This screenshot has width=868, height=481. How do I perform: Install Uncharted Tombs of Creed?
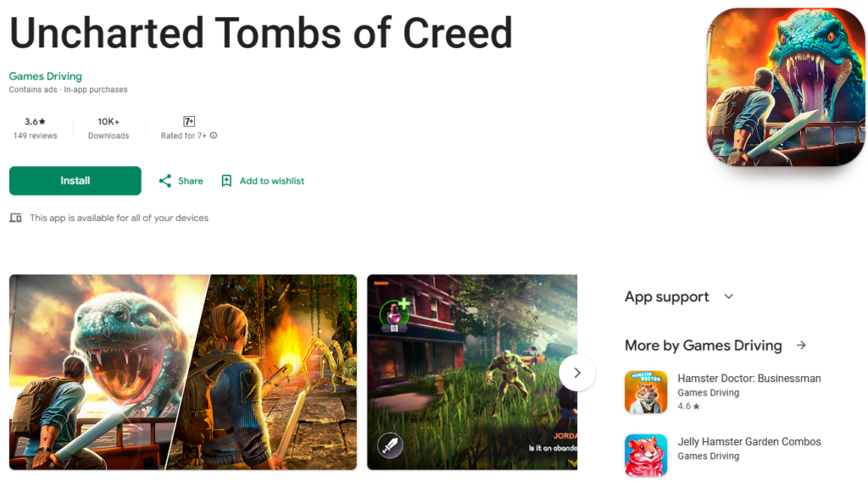point(75,180)
